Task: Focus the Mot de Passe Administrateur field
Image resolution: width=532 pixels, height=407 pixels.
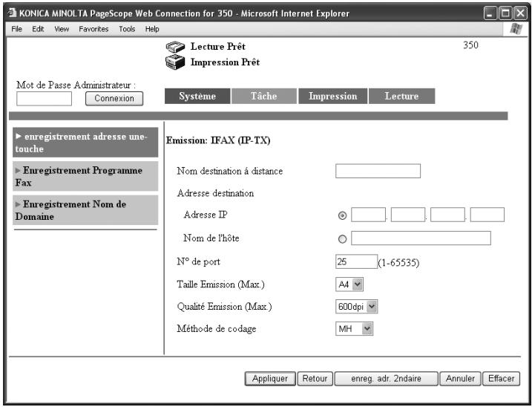Action: pos(44,99)
